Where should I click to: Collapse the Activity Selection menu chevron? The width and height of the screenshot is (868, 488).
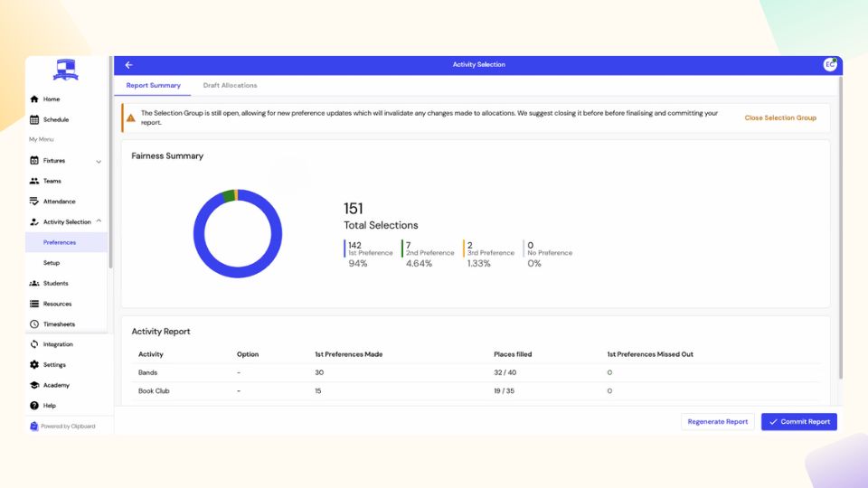99,221
